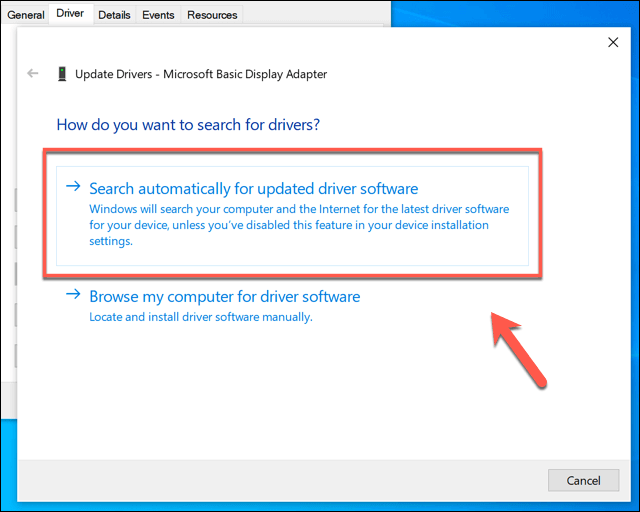Screen dimensions: 640x512
Task: Choose Browse my computer for driver software
Action: click(x=224, y=296)
